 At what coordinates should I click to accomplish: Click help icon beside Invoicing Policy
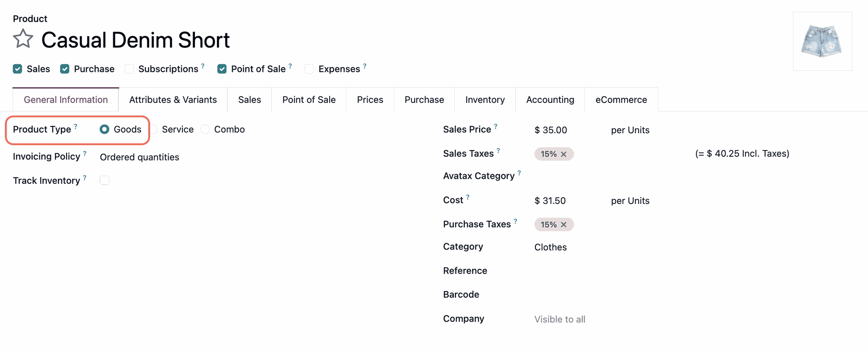pyautogui.click(x=85, y=154)
